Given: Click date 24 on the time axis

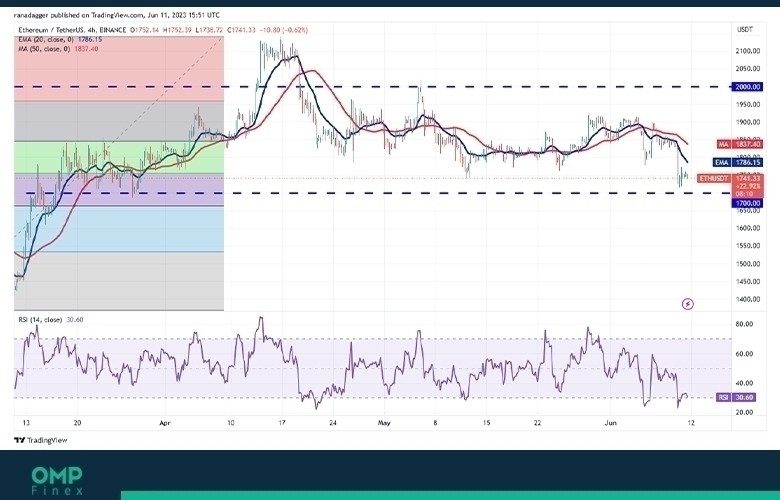Looking at the screenshot, I should pos(333,423).
